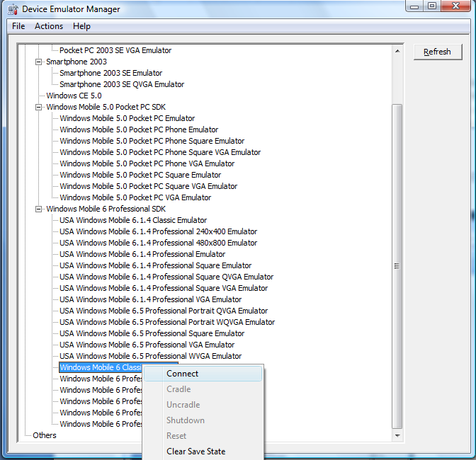Select Pocket PC 2003 SE VGA Emulator
Viewport: 476px width, 460px height.
pos(115,50)
